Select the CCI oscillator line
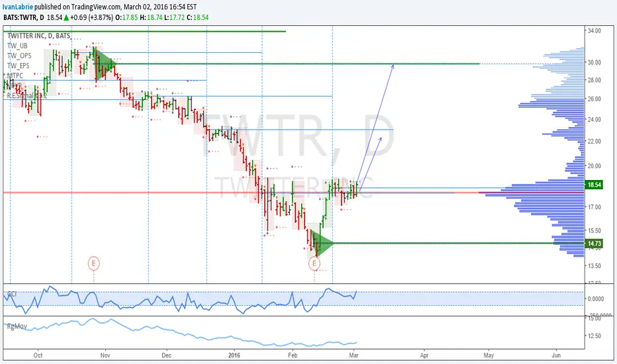 180,301
